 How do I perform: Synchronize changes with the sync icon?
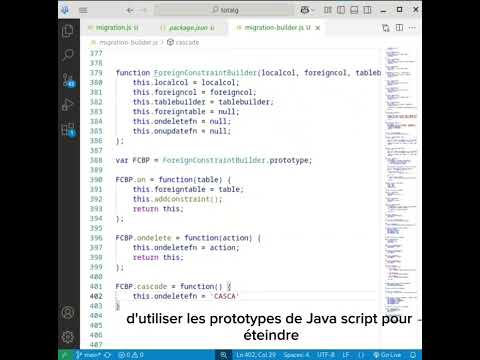click(108, 355)
